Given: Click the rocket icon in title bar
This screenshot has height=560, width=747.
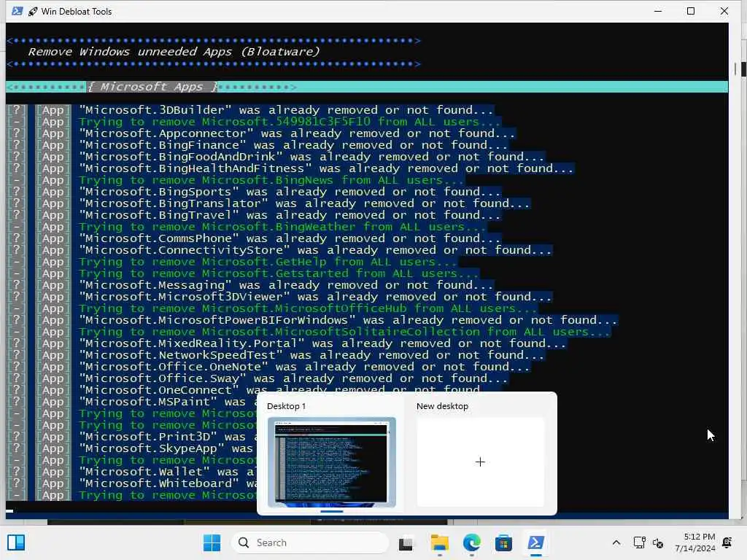Looking at the screenshot, I should tap(32, 12).
